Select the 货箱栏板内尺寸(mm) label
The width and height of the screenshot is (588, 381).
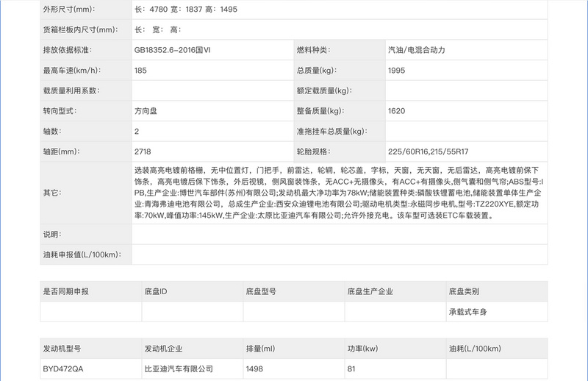(81, 29)
